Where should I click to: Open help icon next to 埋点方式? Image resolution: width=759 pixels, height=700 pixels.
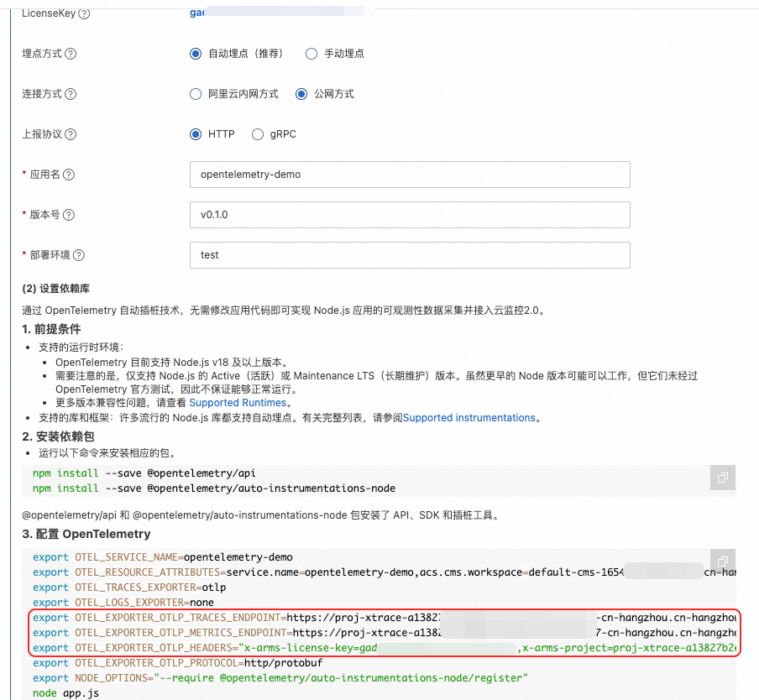pos(71,54)
